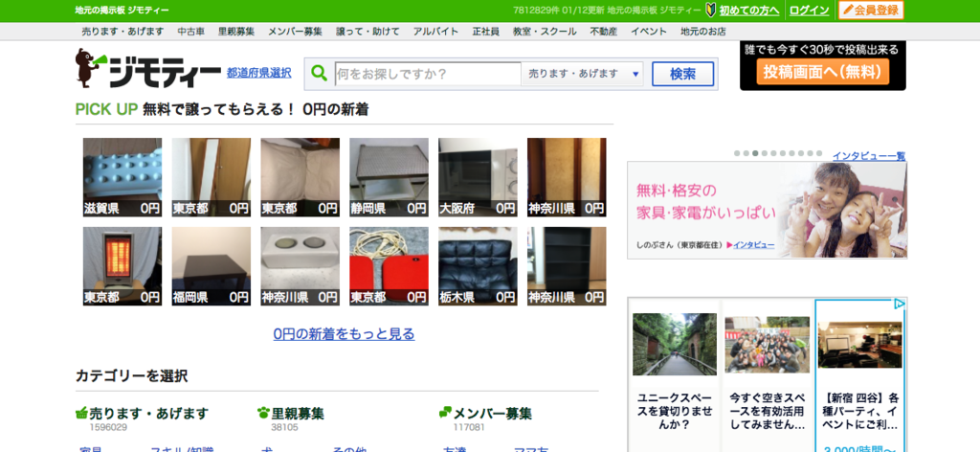Open the 東京都 white door panel thumbnail

click(x=212, y=177)
